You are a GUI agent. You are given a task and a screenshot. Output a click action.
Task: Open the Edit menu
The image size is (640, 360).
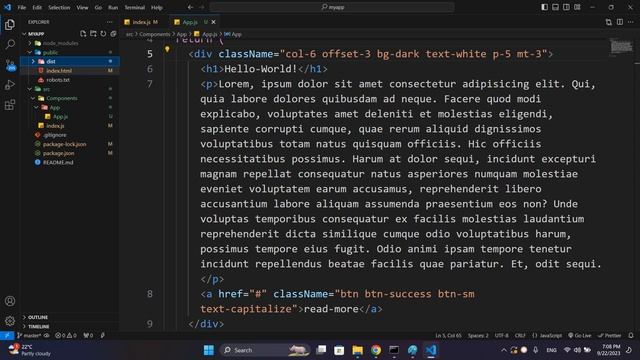click(x=37, y=7)
